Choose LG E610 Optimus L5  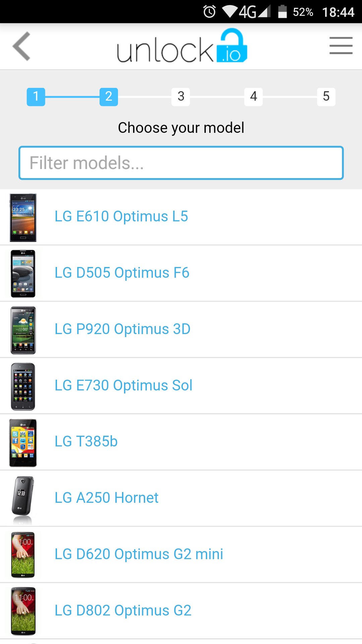pyautogui.click(x=121, y=216)
